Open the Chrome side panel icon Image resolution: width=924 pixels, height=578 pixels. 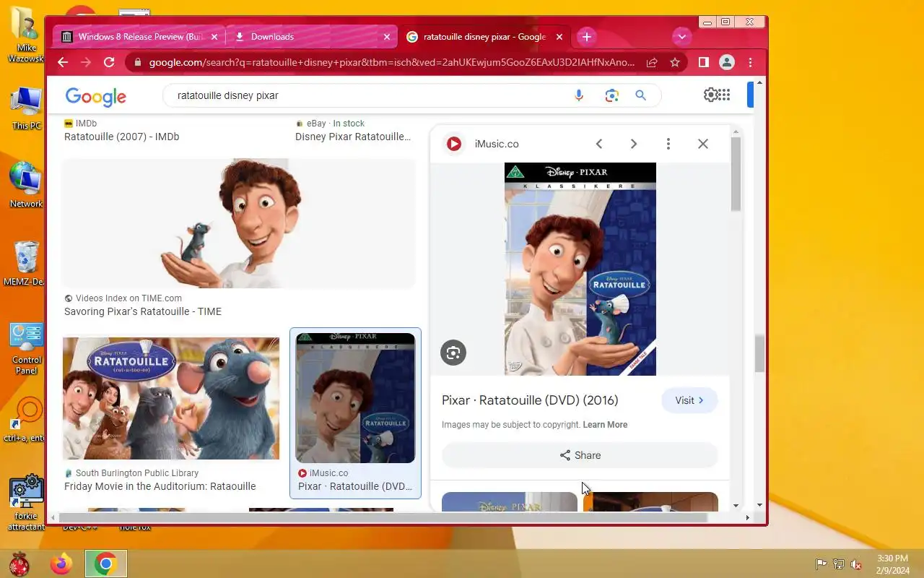click(x=703, y=63)
